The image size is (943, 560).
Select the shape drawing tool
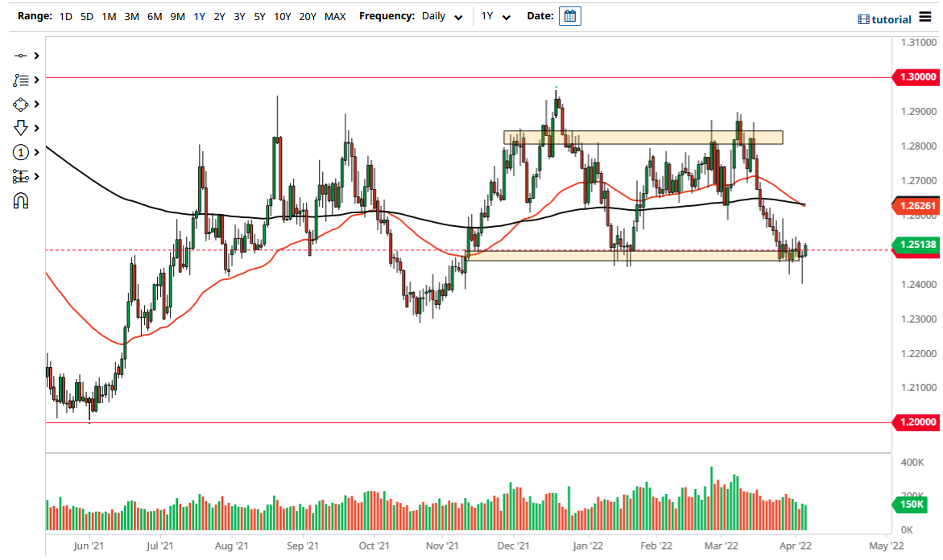[22, 104]
